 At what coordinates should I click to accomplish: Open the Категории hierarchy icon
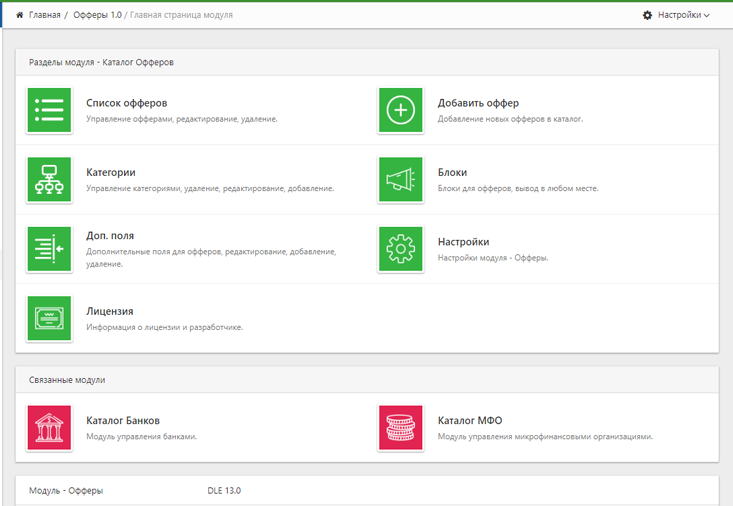pyautogui.click(x=49, y=180)
